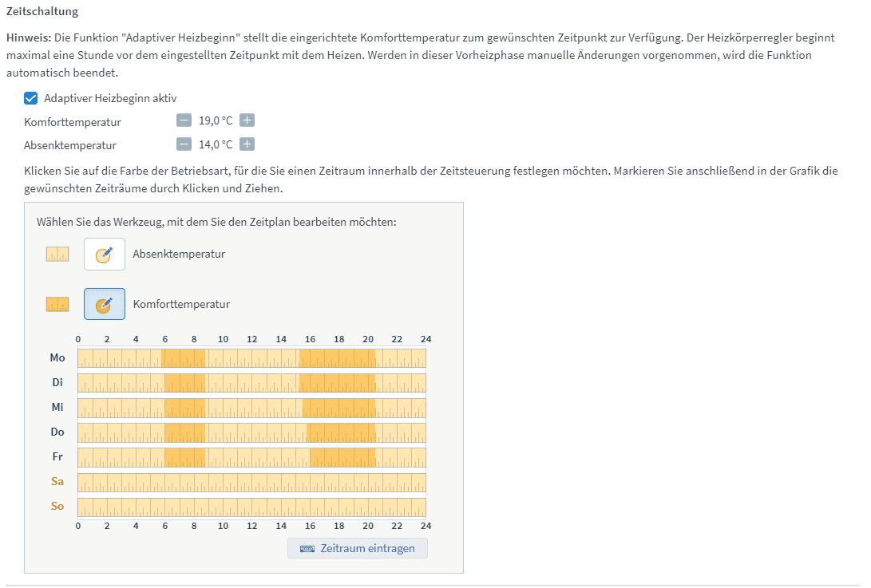Select the Absenktemperatur pencil tool
Image resolution: width=871 pixels, height=588 pixels.
pyautogui.click(x=105, y=255)
